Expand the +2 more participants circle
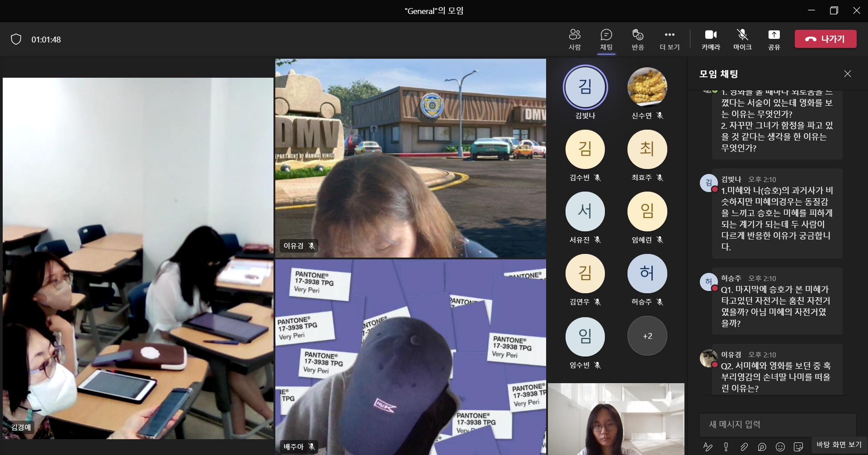 (647, 336)
